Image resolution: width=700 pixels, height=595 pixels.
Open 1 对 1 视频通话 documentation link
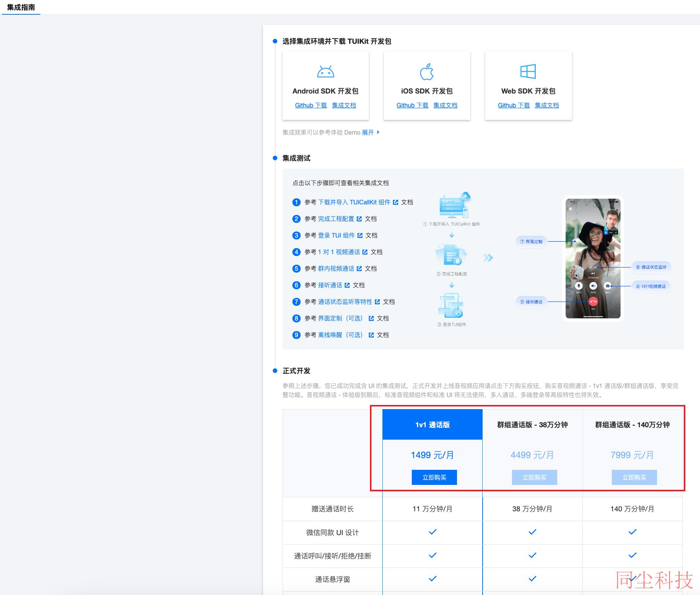(x=339, y=252)
